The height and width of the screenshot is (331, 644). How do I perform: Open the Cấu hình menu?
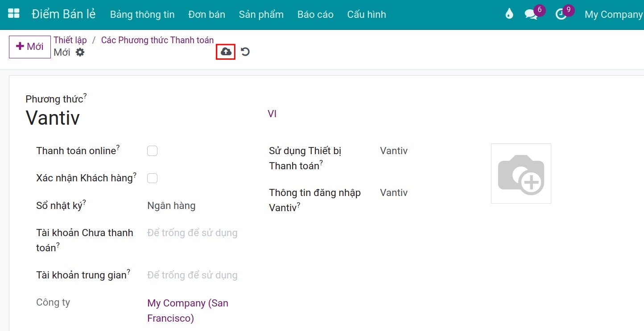(367, 14)
